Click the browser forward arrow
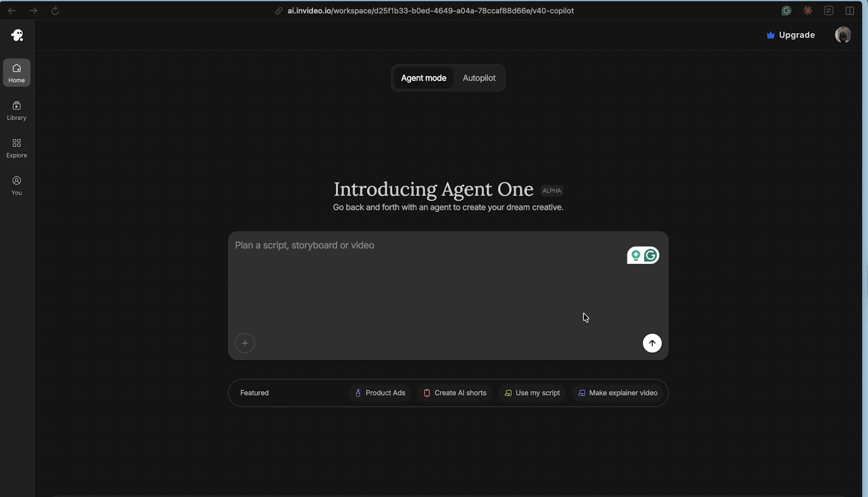The image size is (868, 497). click(33, 10)
